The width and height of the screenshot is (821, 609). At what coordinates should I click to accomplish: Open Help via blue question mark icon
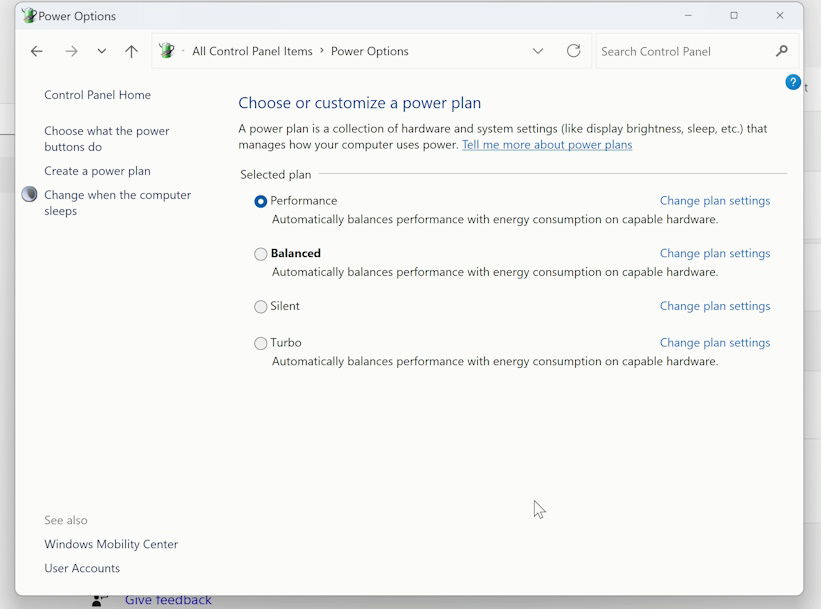point(793,83)
